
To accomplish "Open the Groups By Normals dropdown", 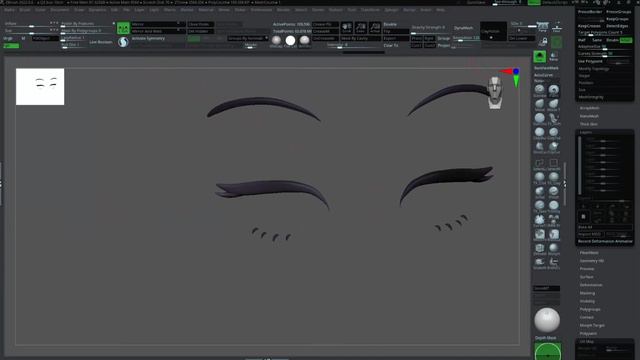I will tap(248, 38).
